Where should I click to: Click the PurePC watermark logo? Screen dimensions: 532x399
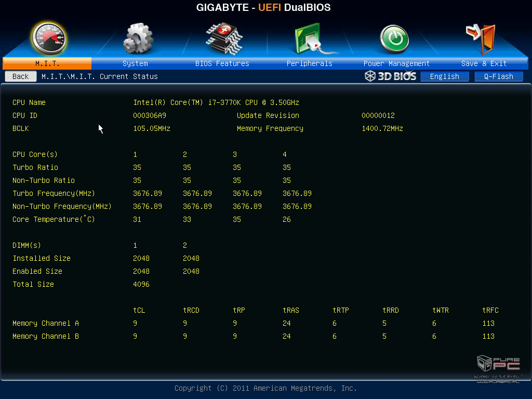pyautogui.click(x=498, y=369)
